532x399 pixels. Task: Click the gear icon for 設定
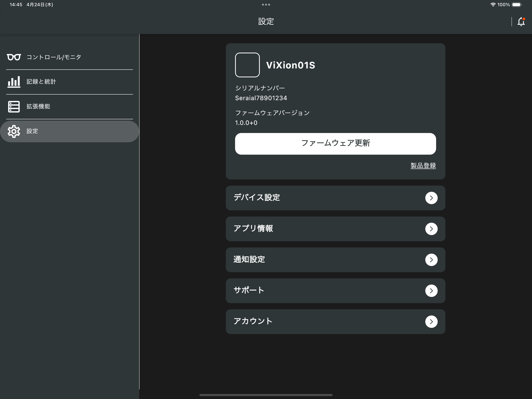[14, 131]
